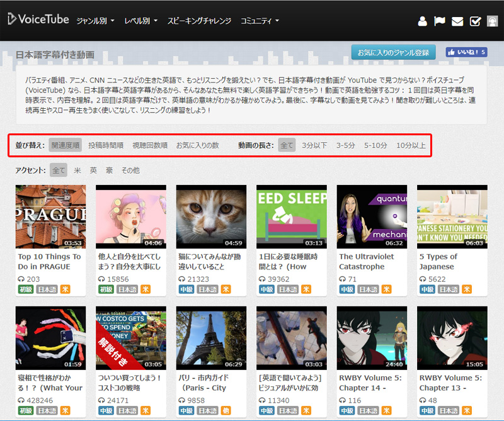Click the 中級 level tag under cat video
The image size is (504, 421).
point(185,289)
